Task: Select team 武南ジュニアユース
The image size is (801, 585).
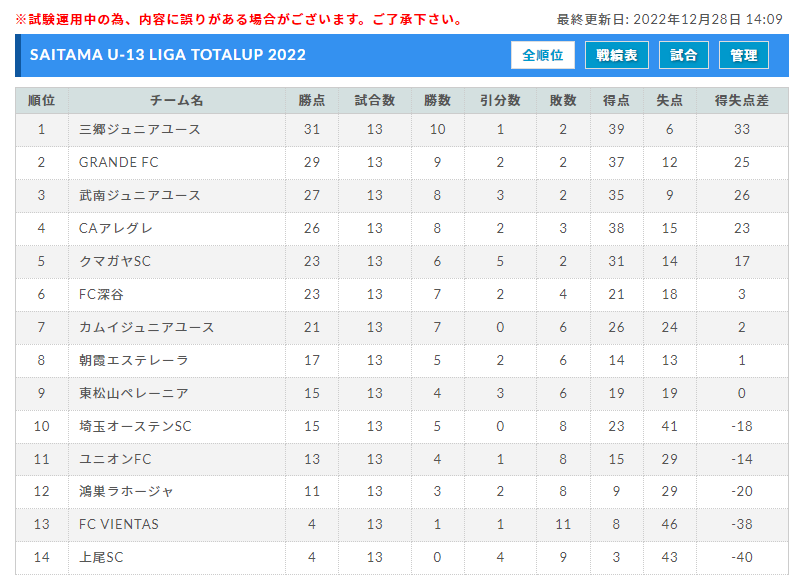Action: 139,195
